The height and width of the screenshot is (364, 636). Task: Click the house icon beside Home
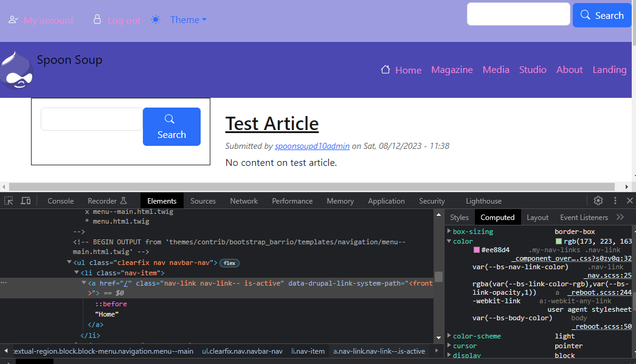tap(385, 69)
